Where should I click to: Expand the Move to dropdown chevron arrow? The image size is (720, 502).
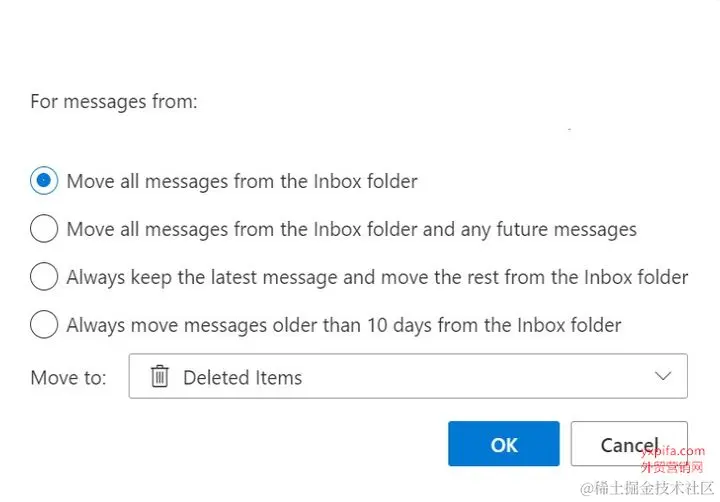(x=662, y=377)
